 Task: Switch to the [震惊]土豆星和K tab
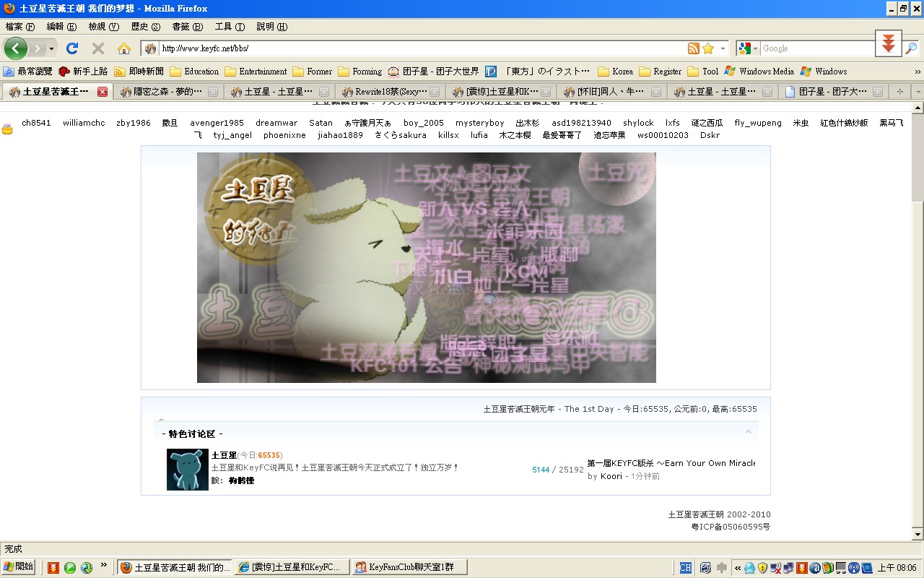tap(500, 92)
